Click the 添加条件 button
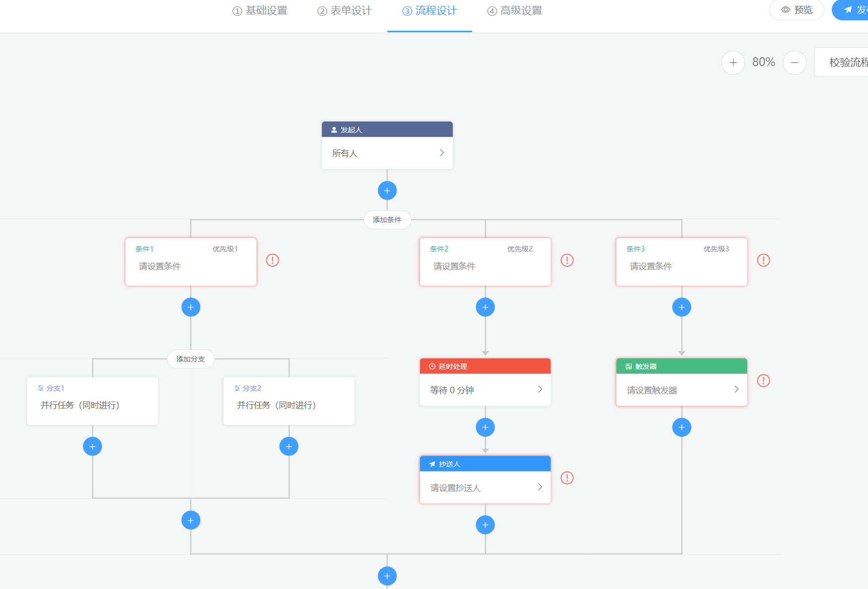 coord(387,220)
